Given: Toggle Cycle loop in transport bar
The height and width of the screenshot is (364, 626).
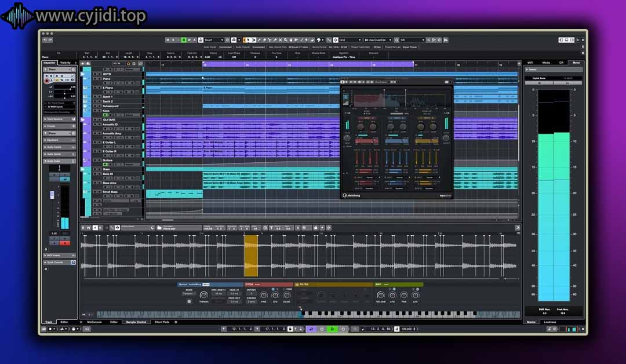Looking at the screenshot, I should point(311,329).
